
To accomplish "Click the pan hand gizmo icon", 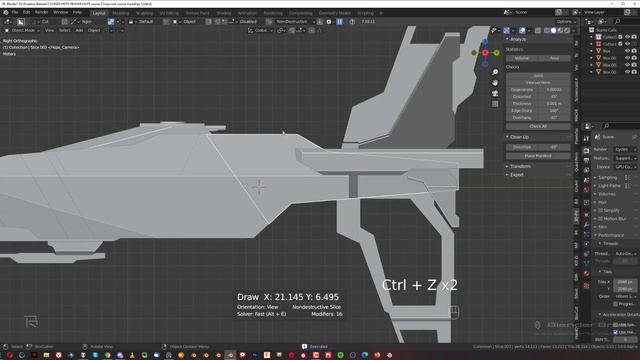I will click(495, 82).
